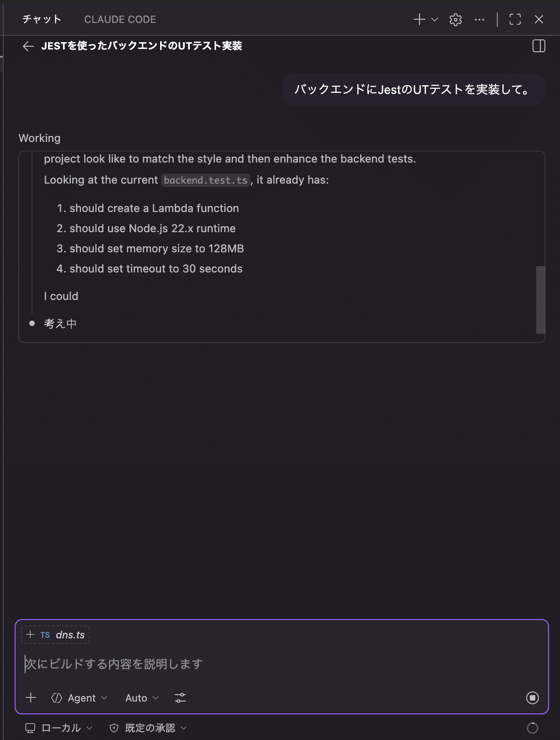The image size is (560, 740).
Task: Focus the chat message input field
Action: (x=275, y=664)
